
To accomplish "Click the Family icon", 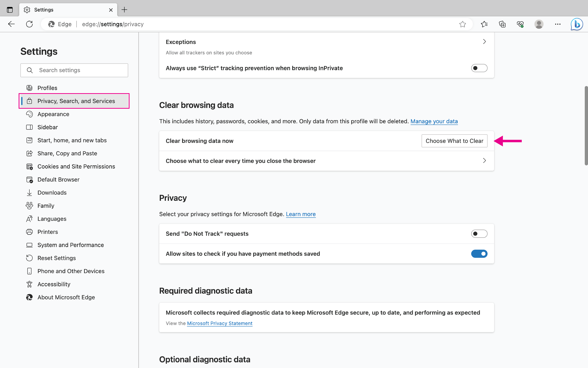I will 29,206.
